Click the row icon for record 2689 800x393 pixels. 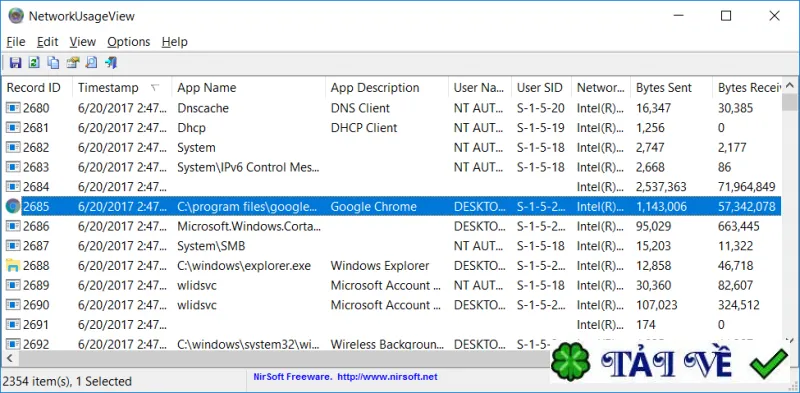(x=12, y=285)
